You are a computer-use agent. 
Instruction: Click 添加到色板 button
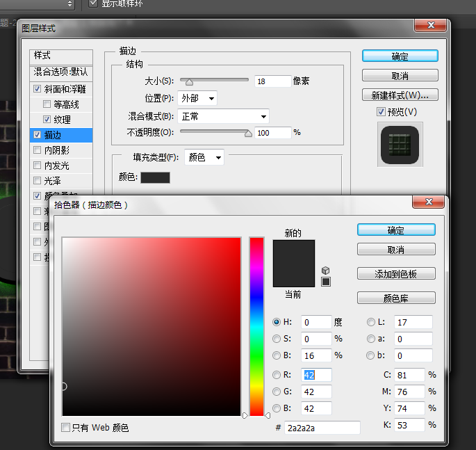396,274
